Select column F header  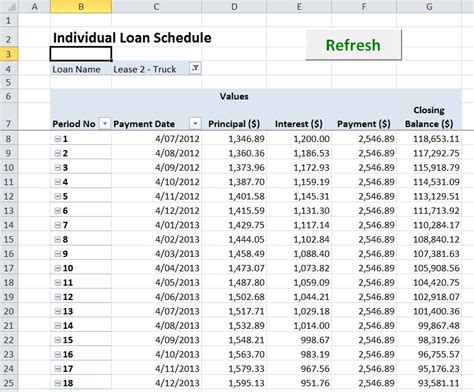click(364, 6)
